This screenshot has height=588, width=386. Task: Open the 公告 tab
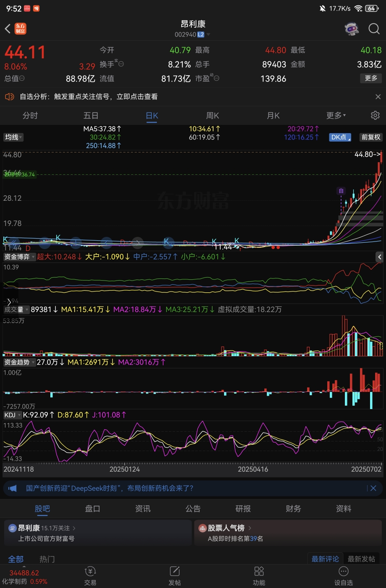tap(193, 509)
